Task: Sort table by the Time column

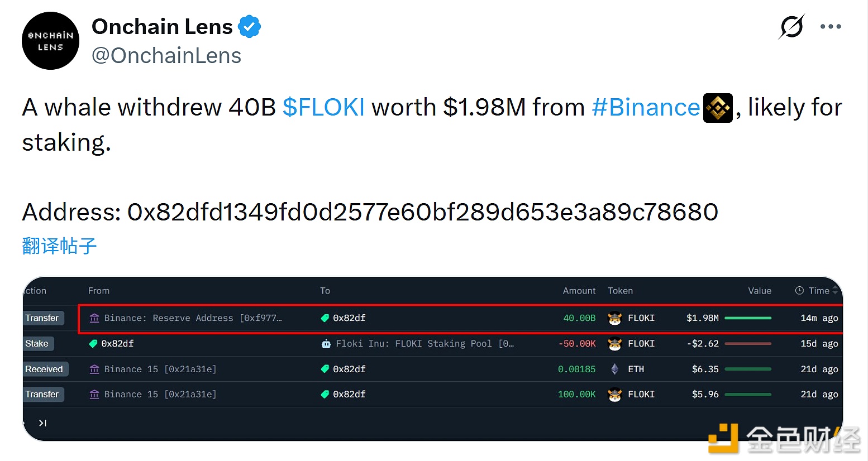Action: click(x=818, y=291)
